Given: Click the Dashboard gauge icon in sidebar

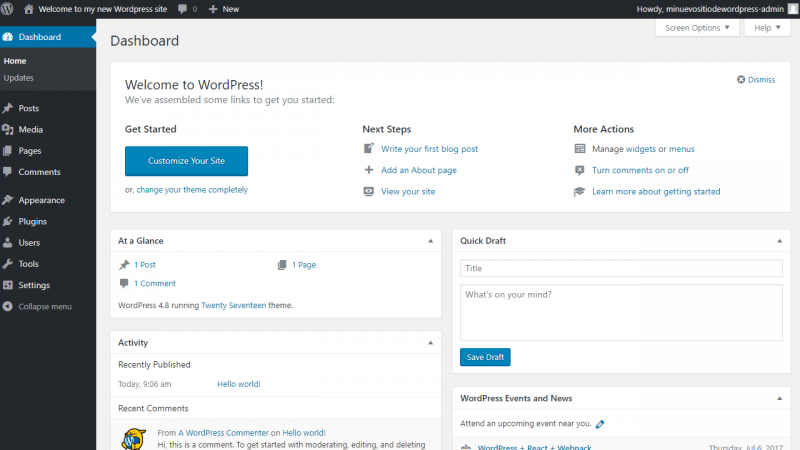Looking at the screenshot, I should coord(8,37).
